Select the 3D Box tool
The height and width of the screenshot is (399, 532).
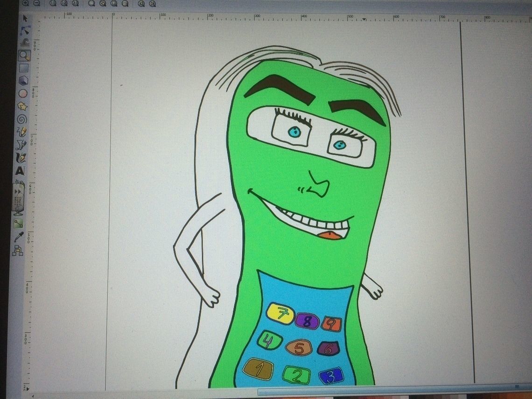23,81
